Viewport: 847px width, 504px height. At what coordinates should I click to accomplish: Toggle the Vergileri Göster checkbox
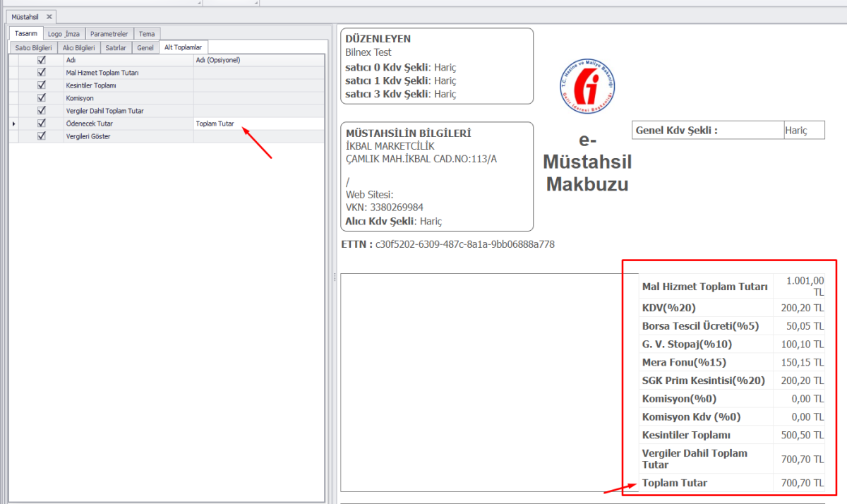click(42, 136)
